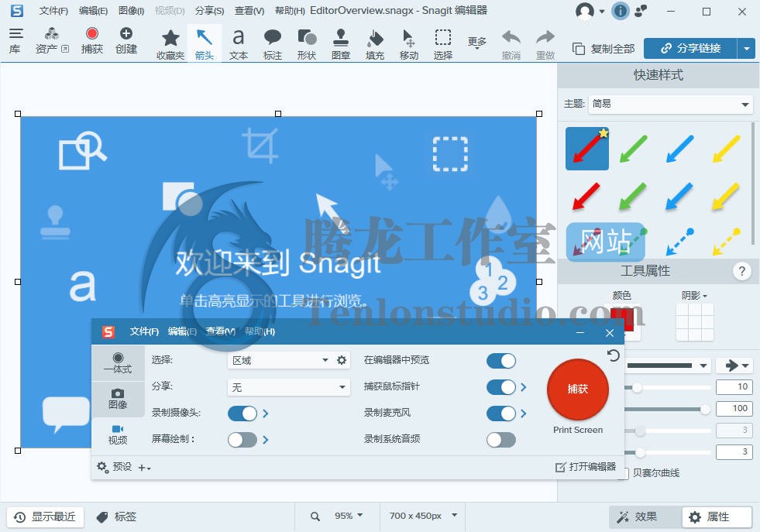
Task: Open the 文件(F) menu in editor
Action: (x=53, y=11)
